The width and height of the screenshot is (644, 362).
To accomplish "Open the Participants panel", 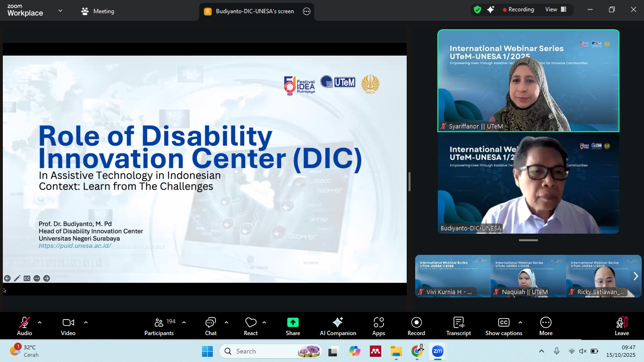I will pyautogui.click(x=159, y=326).
